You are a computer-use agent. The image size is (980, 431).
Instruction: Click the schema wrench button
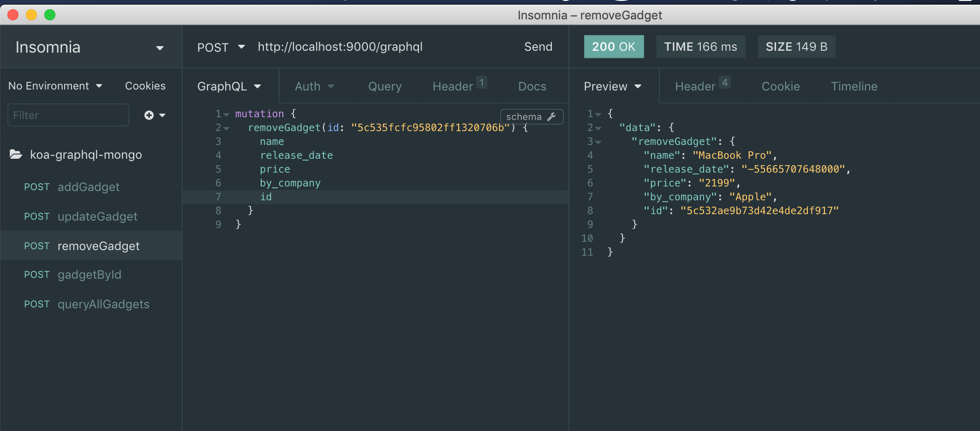[x=532, y=117]
